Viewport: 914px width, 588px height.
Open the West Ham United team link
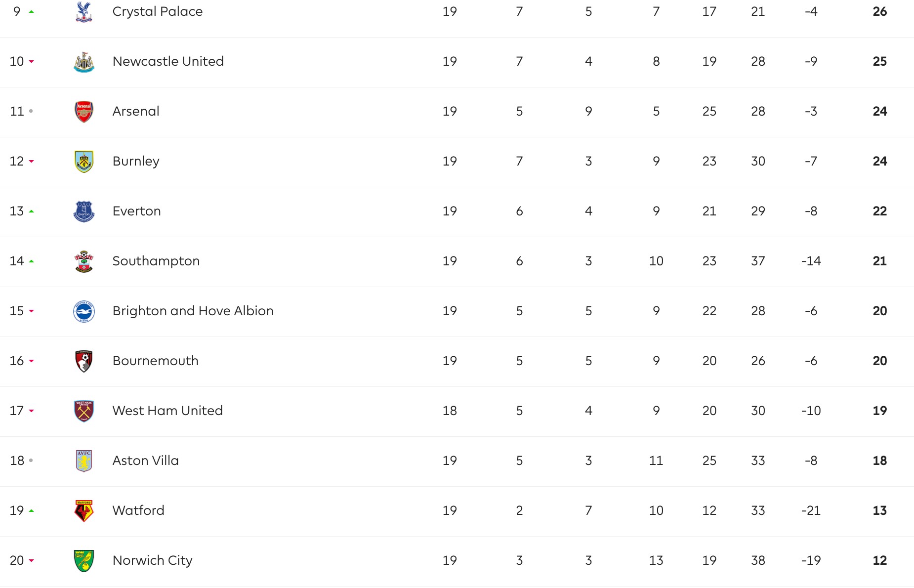tap(167, 411)
